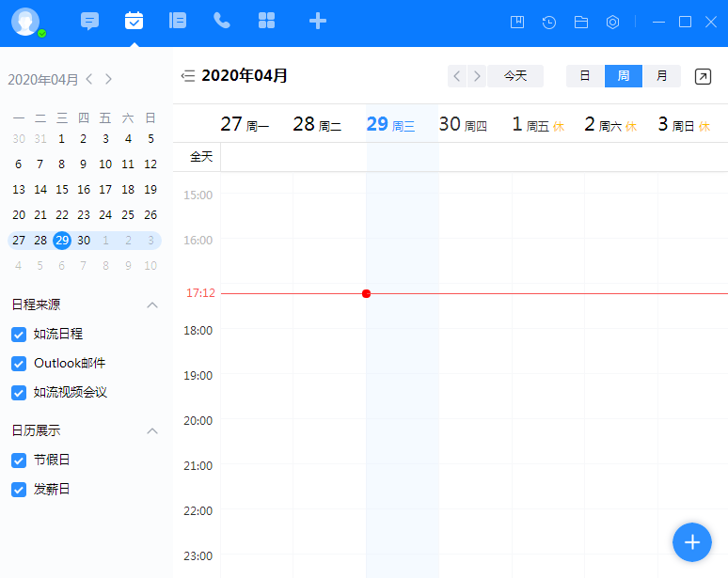Switch to 周 week view
This screenshot has width=728, height=578.
tap(624, 76)
